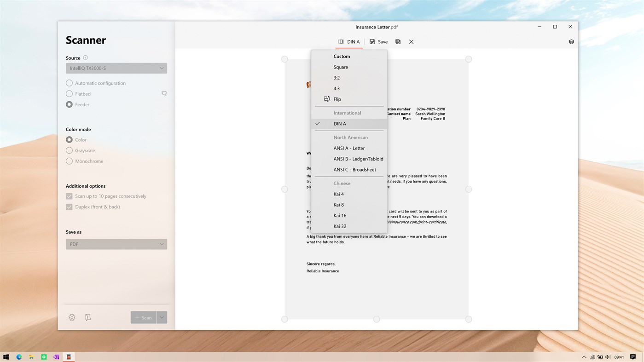644x362 pixels.
Task: Choose ANSI B - Ledger/Tabloid format
Action: (x=349, y=159)
